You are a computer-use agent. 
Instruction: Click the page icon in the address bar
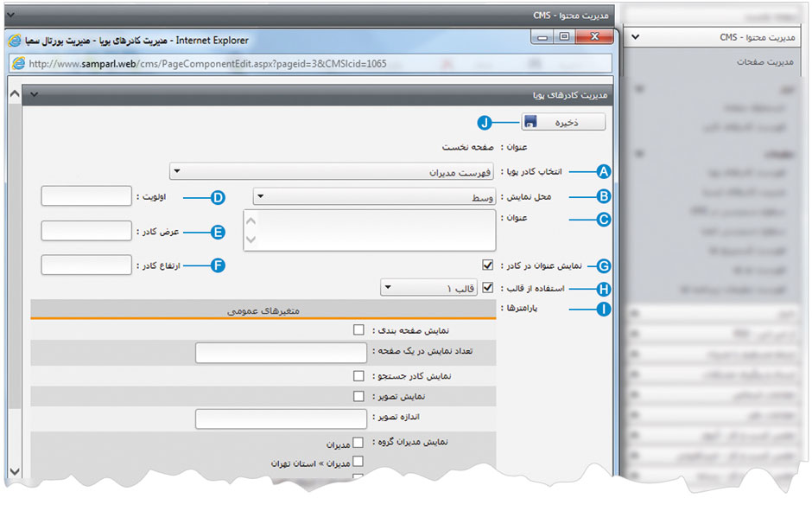[16, 63]
